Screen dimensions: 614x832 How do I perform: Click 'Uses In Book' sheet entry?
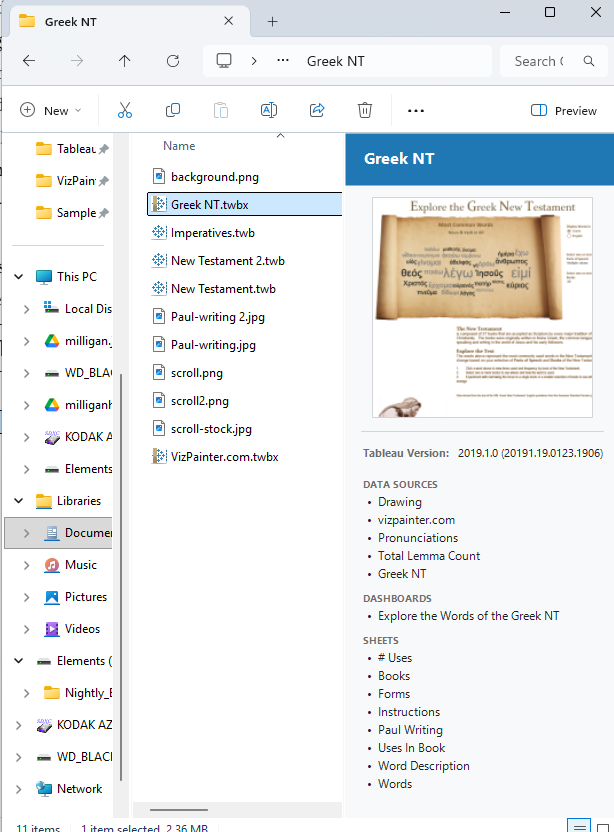(x=411, y=748)
